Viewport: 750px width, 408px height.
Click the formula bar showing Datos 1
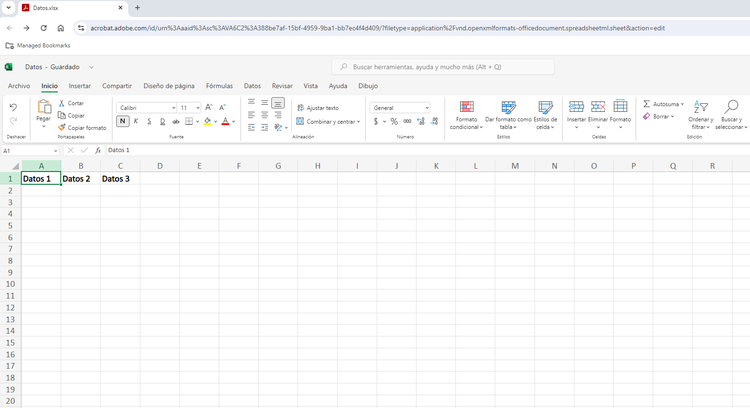[426, 150]
